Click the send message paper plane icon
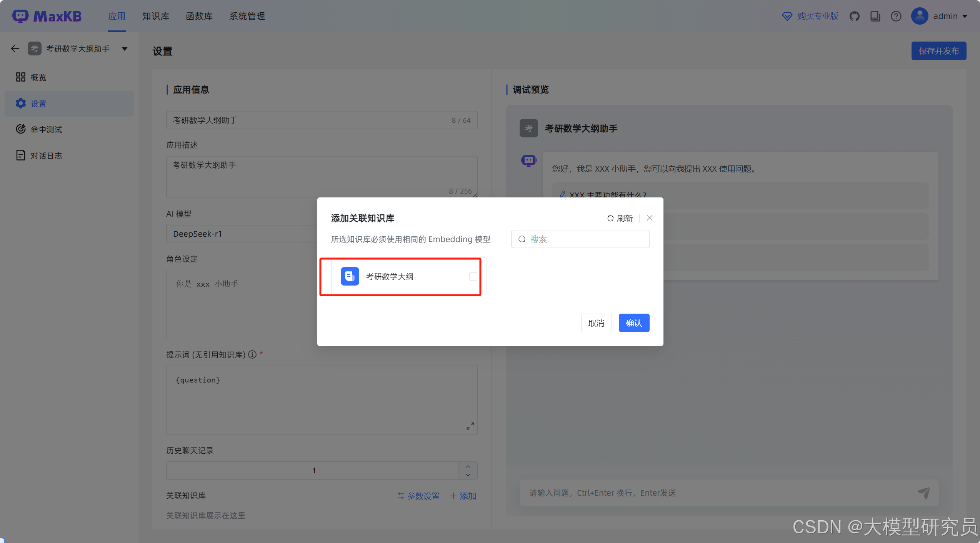Viewport: 980px width, 543px height. (x=923, y=493)
